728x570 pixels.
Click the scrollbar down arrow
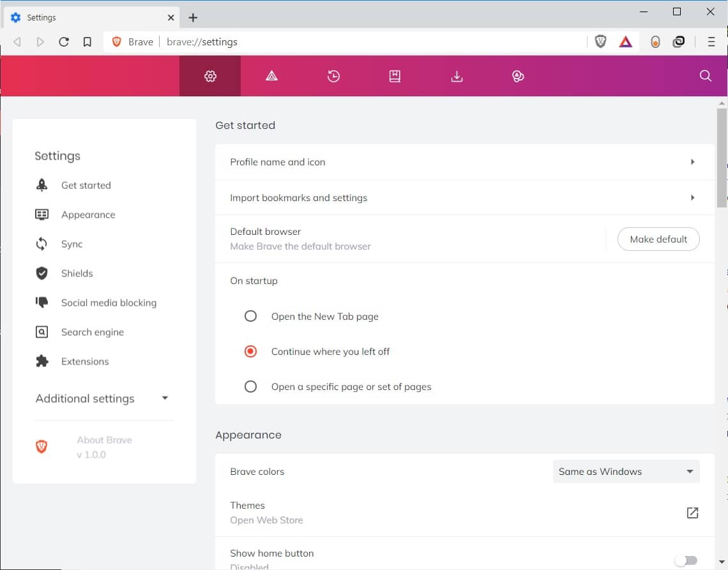click(x=721, y=562)
